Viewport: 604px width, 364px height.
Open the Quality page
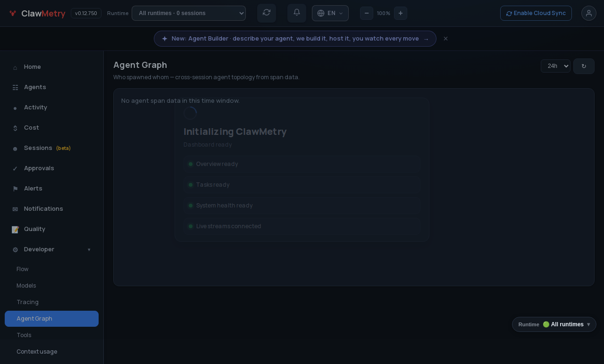pos(51,229)
